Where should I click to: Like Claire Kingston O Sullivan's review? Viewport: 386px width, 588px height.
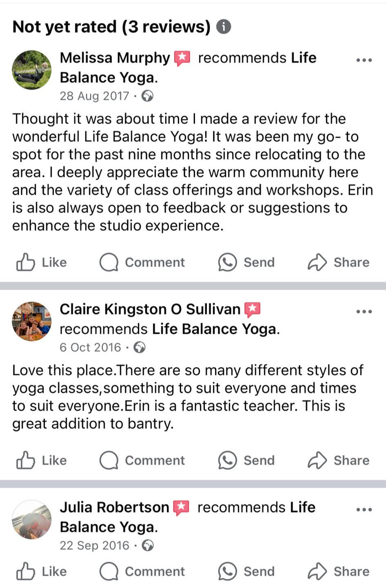(41, 461)
